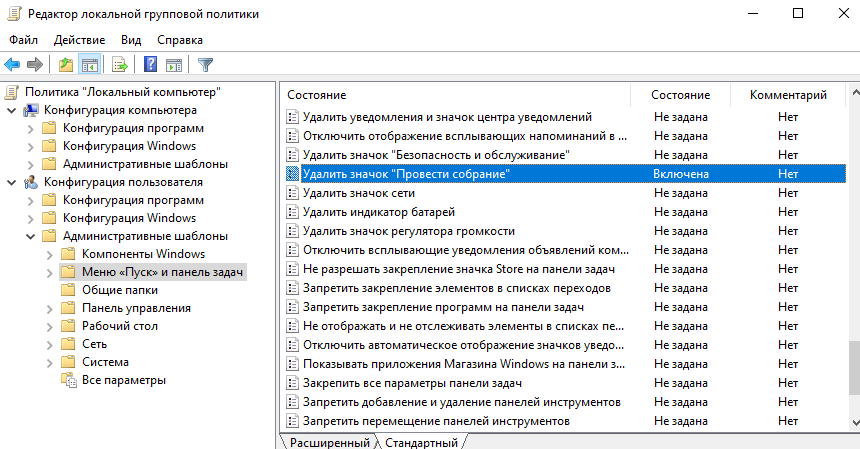Expand the Компоненты Windows folder
860x449 pixels.
click(x=50, y=254)
